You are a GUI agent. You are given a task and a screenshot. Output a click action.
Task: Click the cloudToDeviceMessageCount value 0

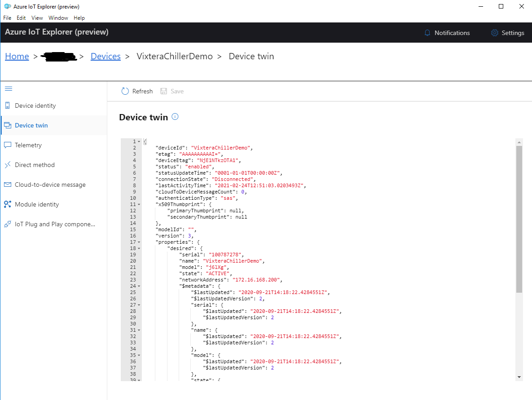tap(242, 192)
